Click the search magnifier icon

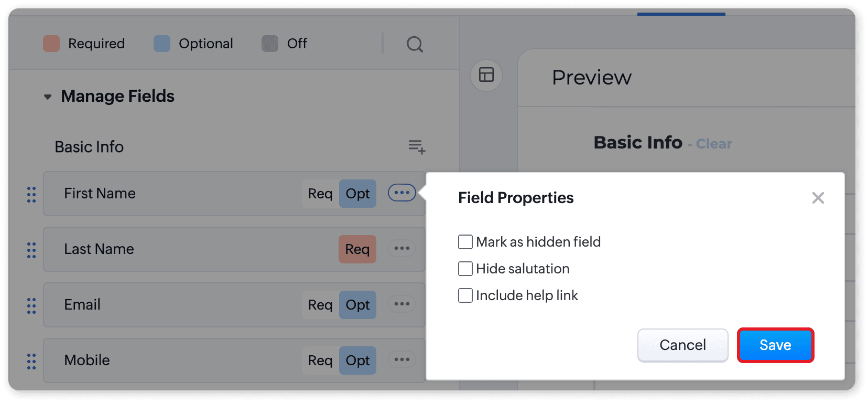click(415, 45)
